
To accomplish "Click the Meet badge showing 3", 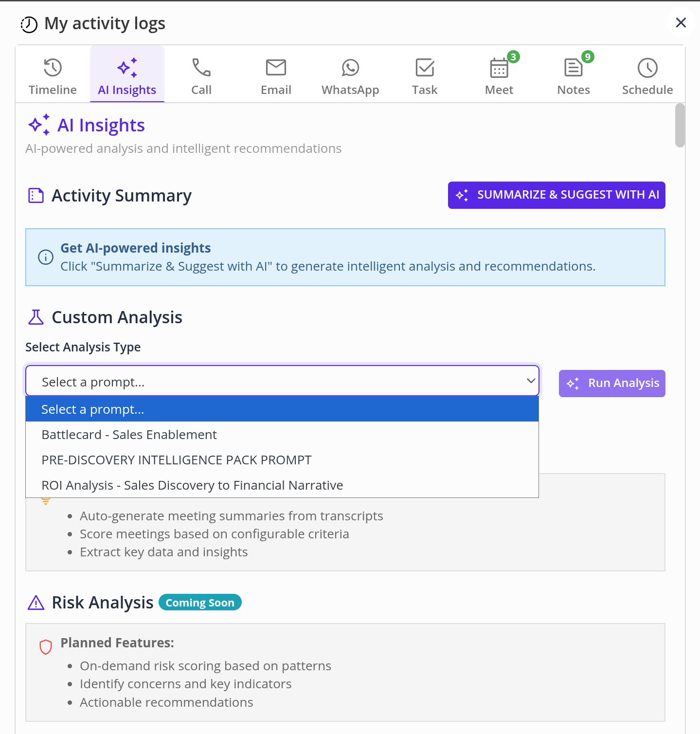I will 513,57.
